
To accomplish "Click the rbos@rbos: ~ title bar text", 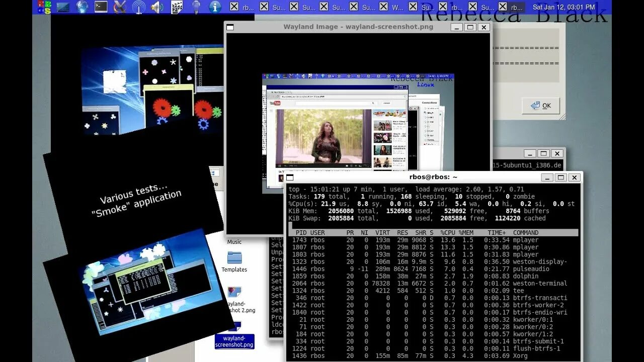I will click(x=433, y=177).
